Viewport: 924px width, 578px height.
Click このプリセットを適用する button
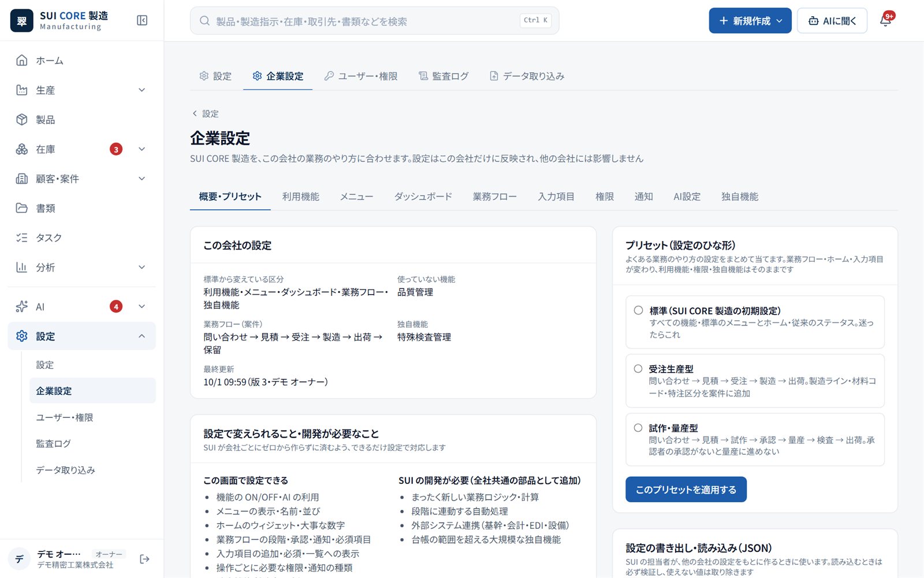[686, 490]
